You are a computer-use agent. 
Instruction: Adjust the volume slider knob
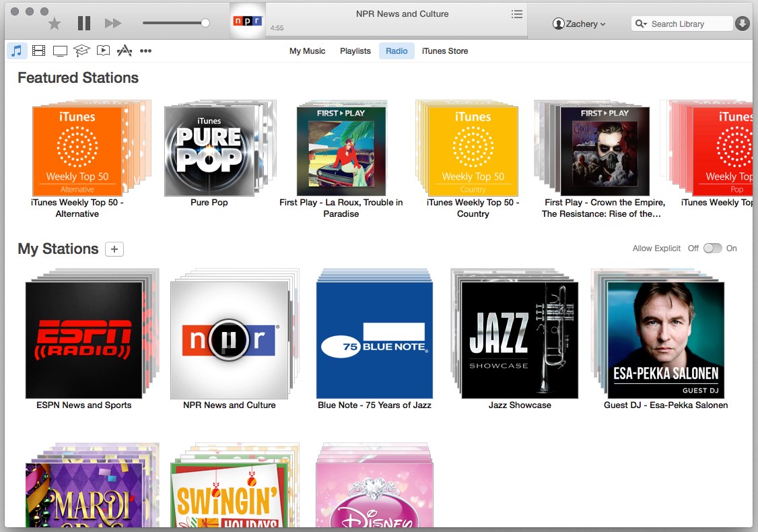pyautogui.click(x=205, y=23)
